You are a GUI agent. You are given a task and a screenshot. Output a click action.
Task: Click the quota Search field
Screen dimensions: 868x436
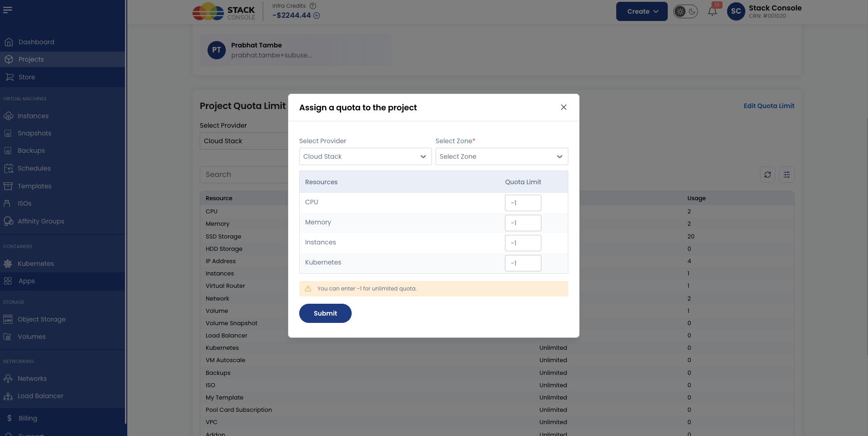[x=244, y=175]
